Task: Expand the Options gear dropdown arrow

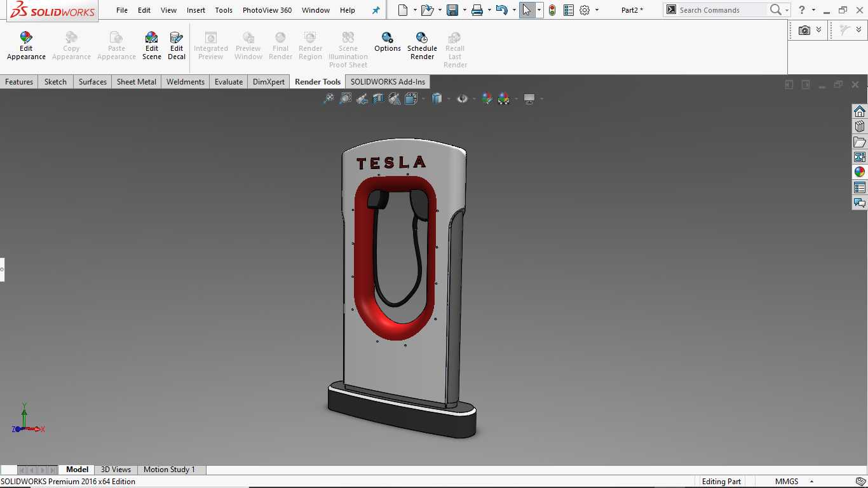Action: coord(597,10)
